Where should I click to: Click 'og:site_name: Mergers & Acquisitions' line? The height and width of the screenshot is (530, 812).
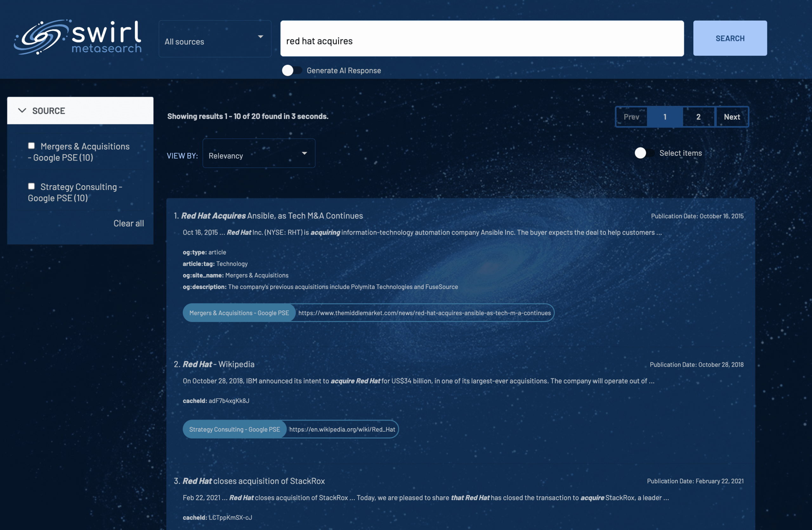tap(235, 276)
